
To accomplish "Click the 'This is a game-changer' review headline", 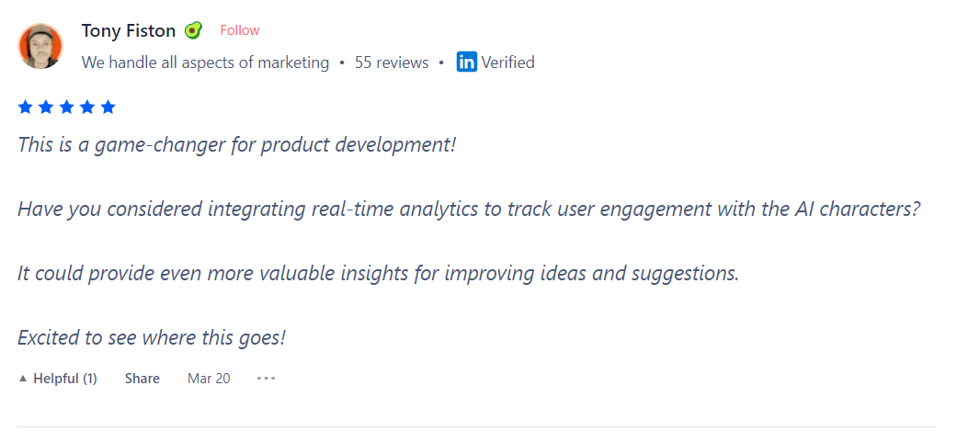I will [x=237, y=145].
